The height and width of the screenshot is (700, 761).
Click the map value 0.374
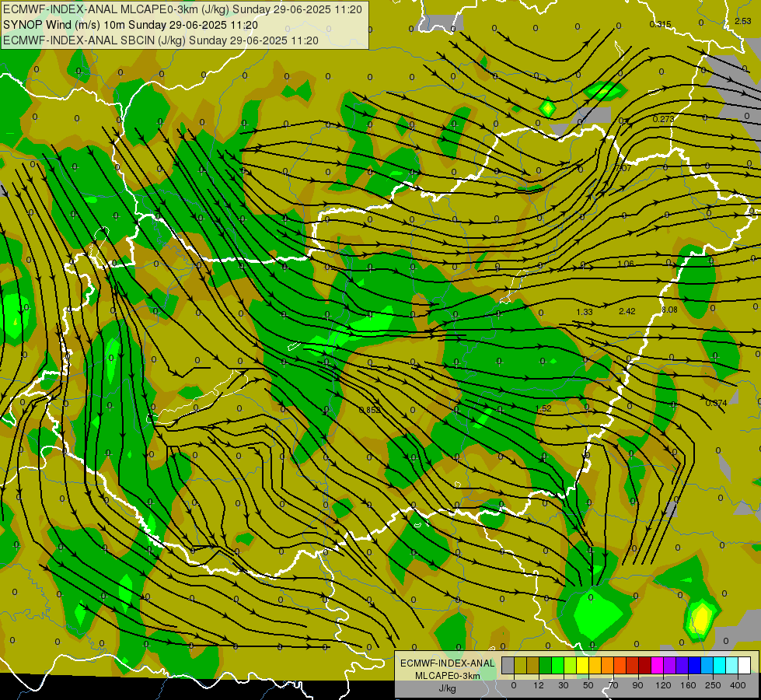pos(716,403)
